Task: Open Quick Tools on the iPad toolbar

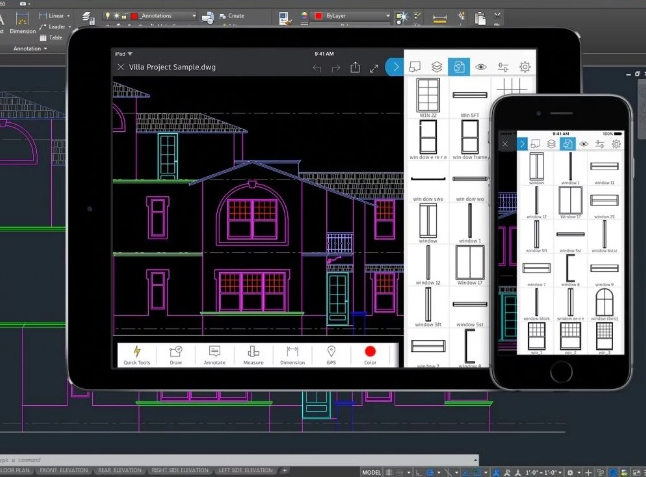Action: click(x=137, y=353)
